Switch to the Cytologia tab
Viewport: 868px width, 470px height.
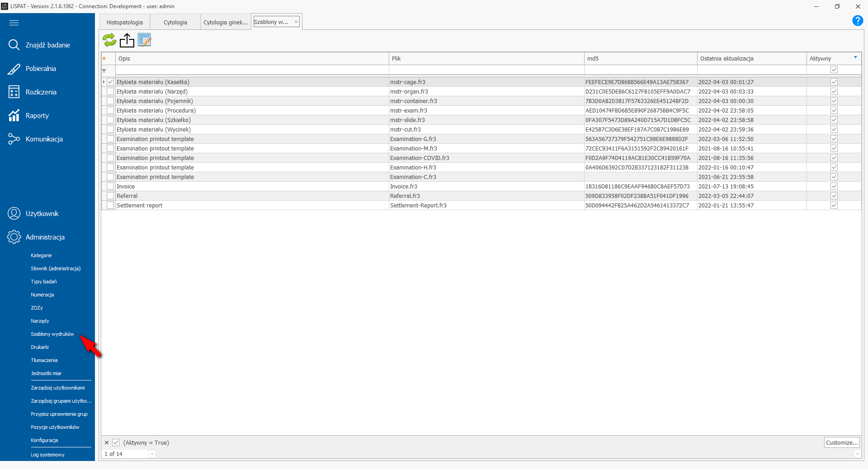[175, 22]
